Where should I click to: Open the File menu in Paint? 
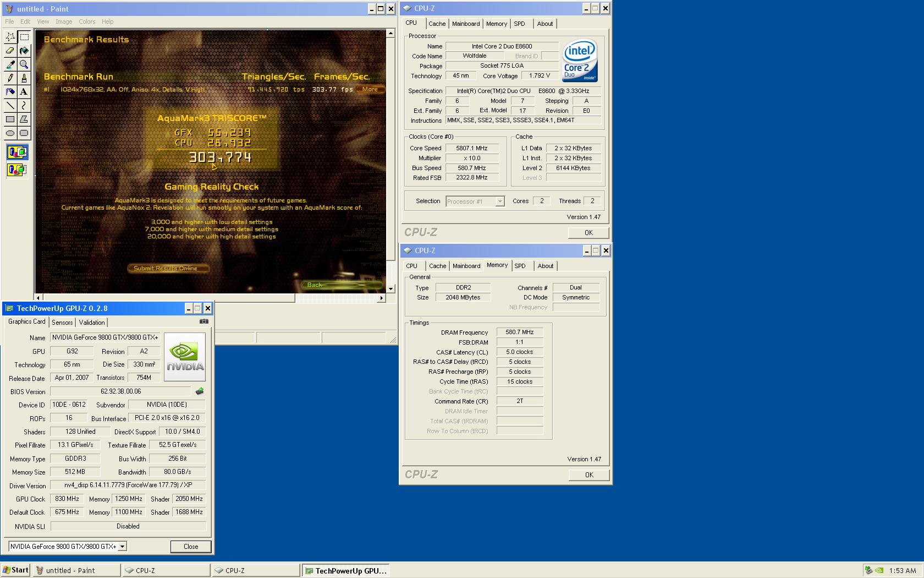[x=9, y=21]
